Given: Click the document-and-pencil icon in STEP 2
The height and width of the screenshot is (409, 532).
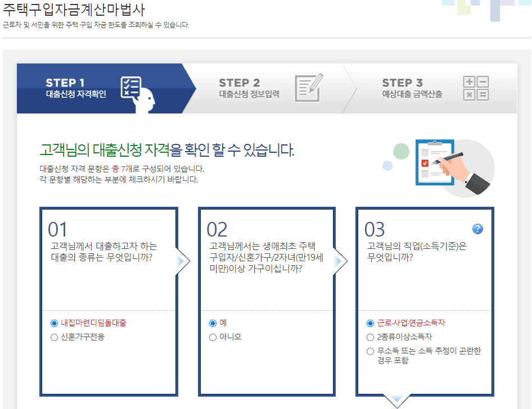Looking at the screenshot, I should [308, 89].
